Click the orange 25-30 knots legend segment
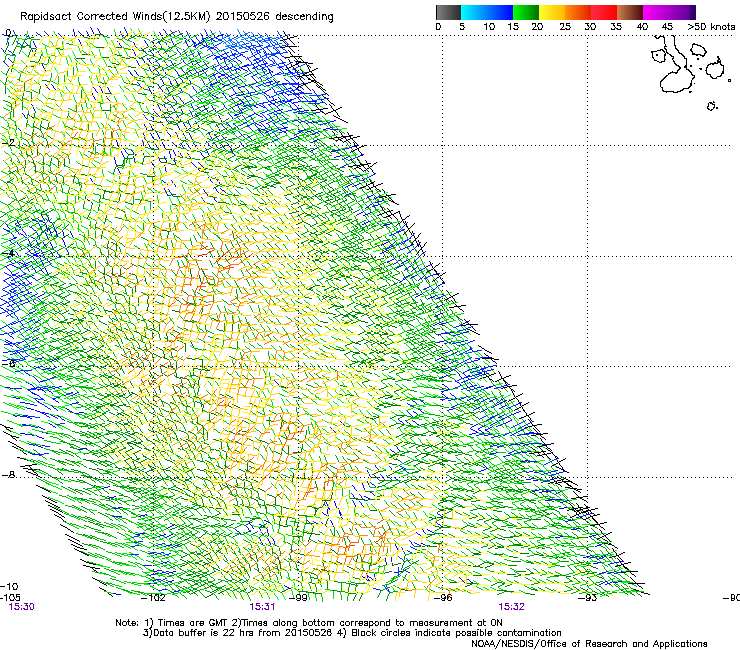This screenshot has width=740, height=650. pos(578,12)
